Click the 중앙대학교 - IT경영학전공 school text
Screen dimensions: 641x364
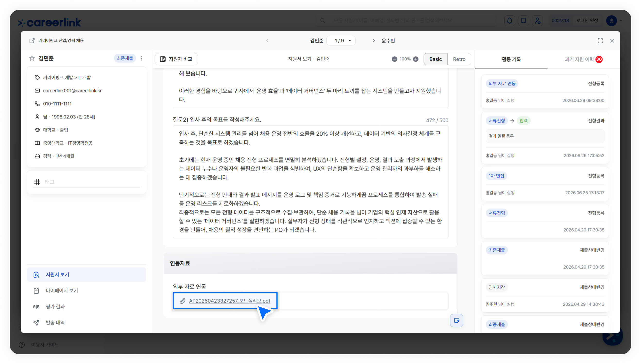(68, 143)
